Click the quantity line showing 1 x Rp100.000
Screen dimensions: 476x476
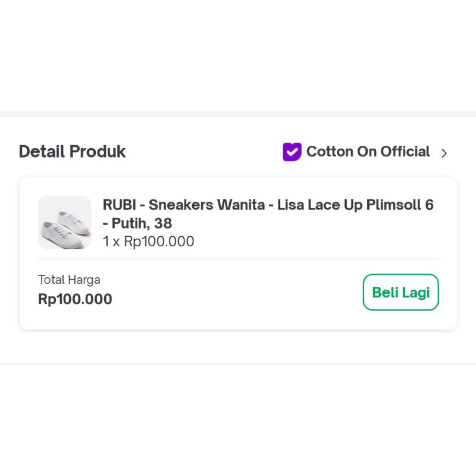pyautogui.click(x=149, y=242)
